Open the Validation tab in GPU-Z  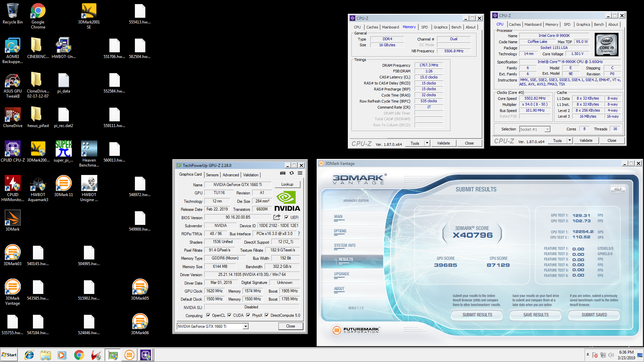click(251, 175)
